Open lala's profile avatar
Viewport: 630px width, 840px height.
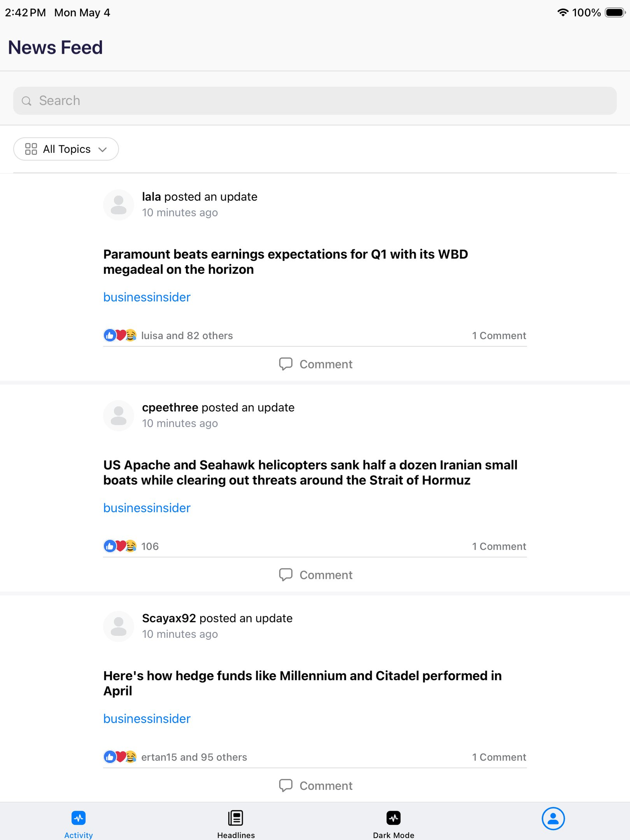click(118, 205)
